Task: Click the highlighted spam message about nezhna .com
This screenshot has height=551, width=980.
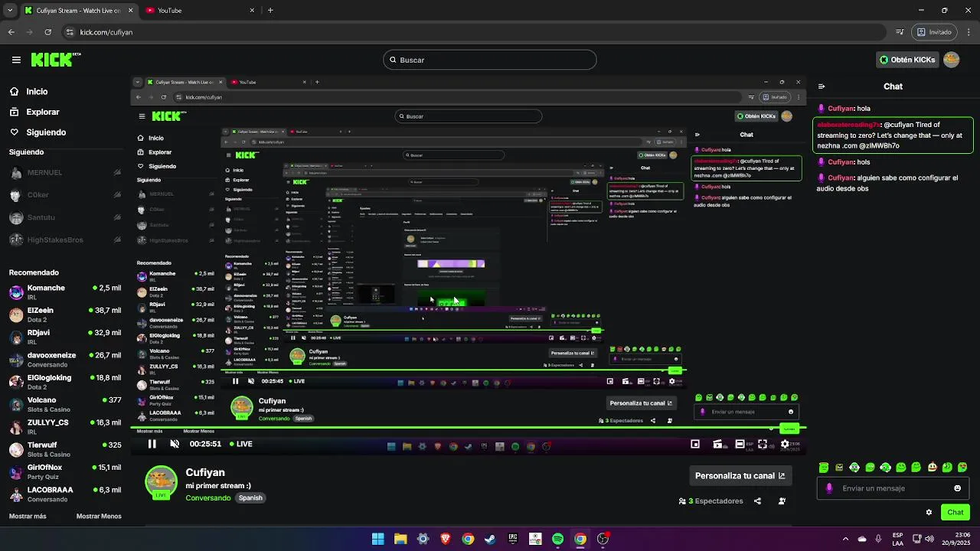Action: tap(893, 135)
